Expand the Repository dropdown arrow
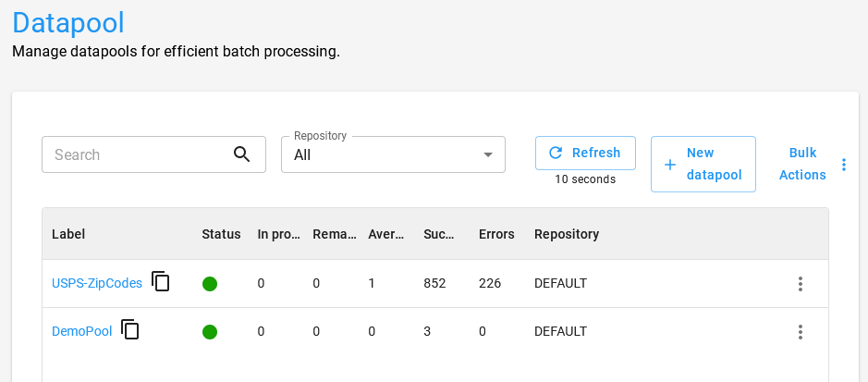The image size is (868, 382). [x=488, y=155]
